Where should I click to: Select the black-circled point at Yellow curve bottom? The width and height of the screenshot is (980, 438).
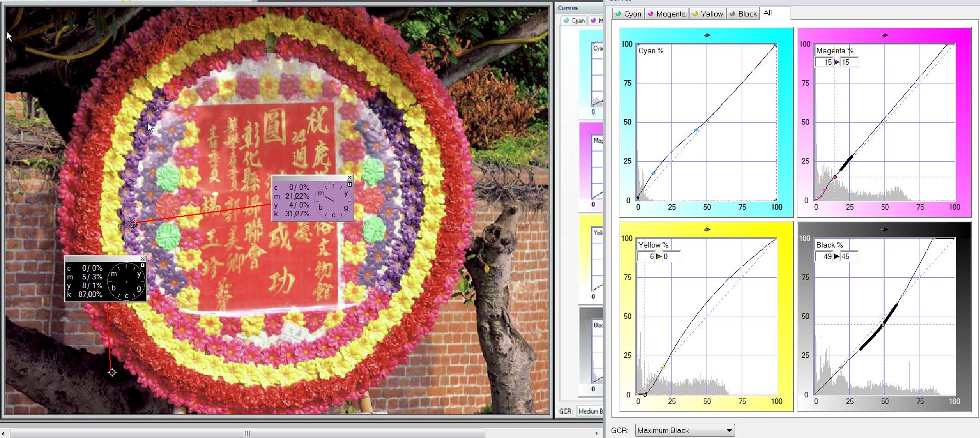click(x=645, y=394)
